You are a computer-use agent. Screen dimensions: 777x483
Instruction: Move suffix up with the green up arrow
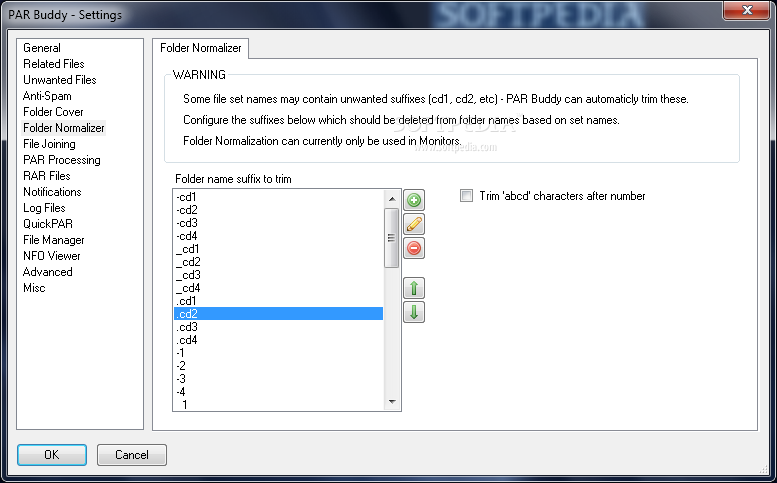pyautogui.click(x=414, y=288)
